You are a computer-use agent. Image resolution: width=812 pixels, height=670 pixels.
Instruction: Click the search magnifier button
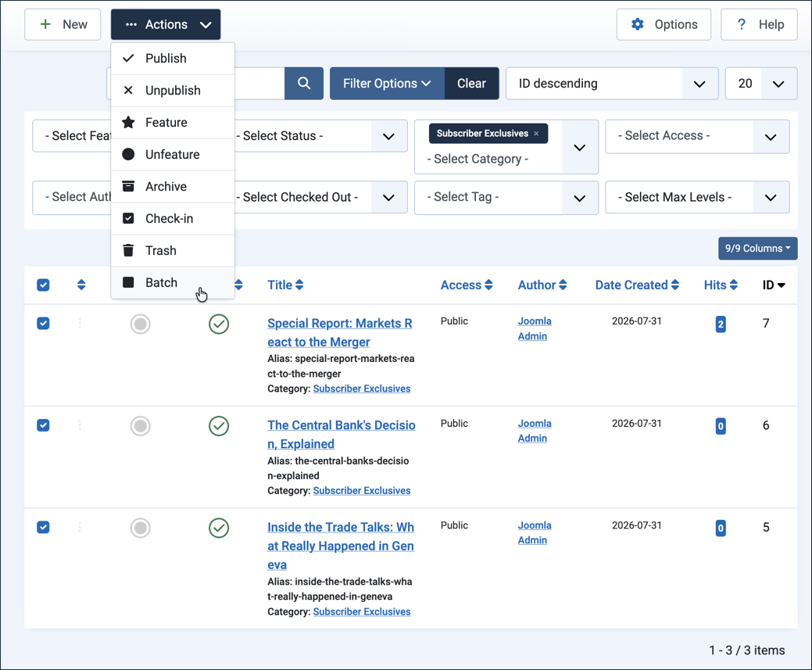click(303, 84)
